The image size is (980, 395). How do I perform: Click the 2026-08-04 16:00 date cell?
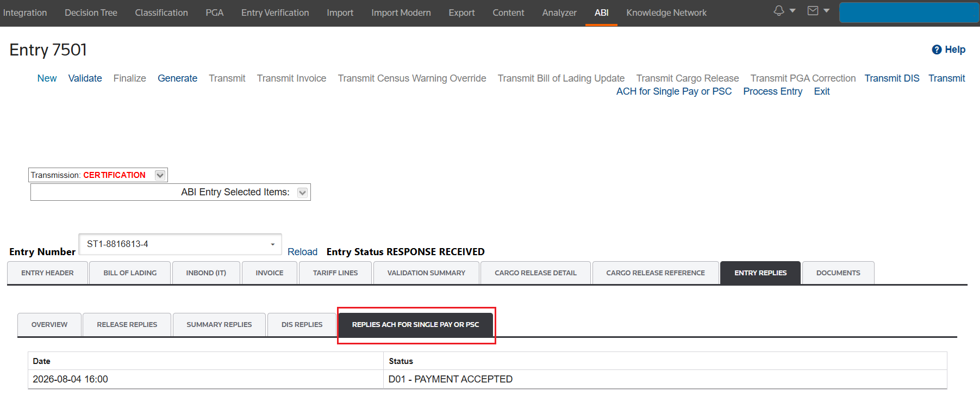[x=205, y=379]
